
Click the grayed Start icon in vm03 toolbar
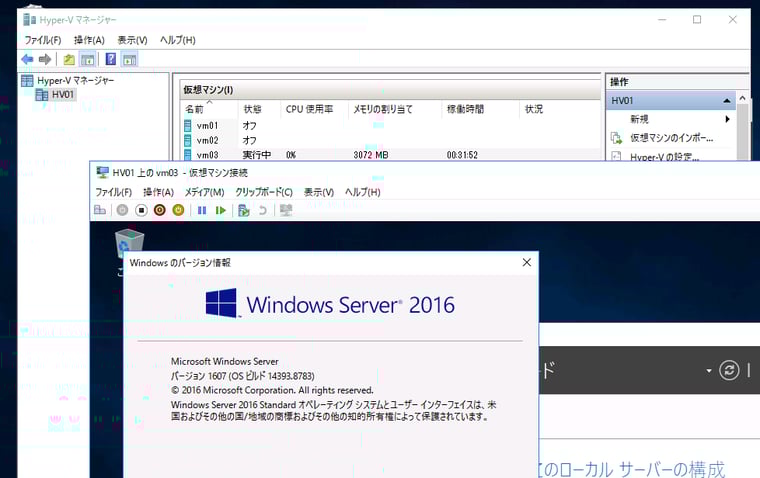(x=122, y=210)
